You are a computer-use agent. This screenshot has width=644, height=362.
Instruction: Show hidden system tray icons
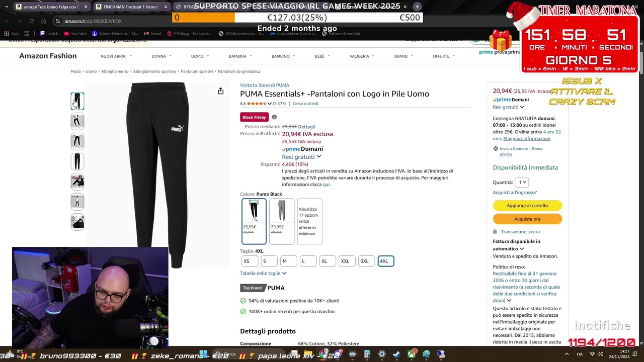[x=567, y=354]
